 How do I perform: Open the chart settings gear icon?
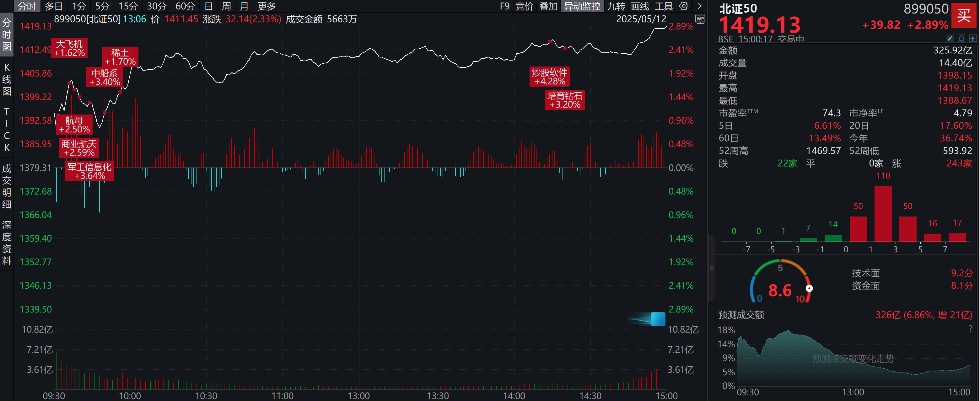684,6
